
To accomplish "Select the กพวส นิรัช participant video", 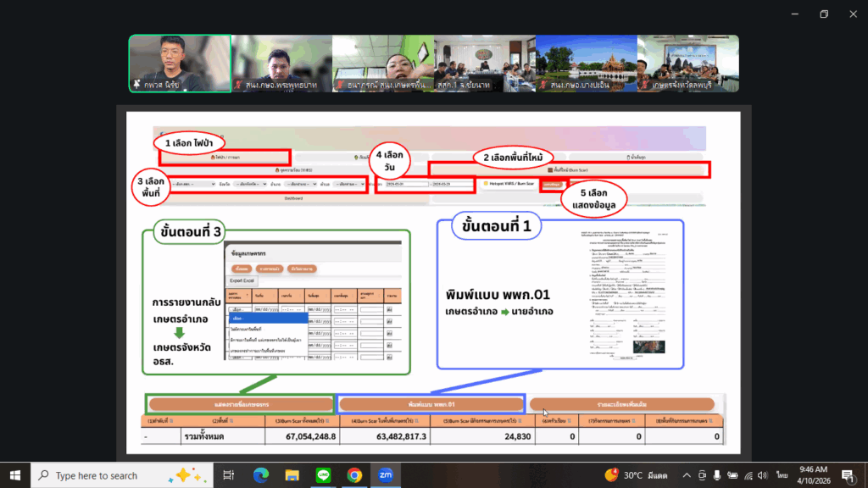I will click(179, 64).
